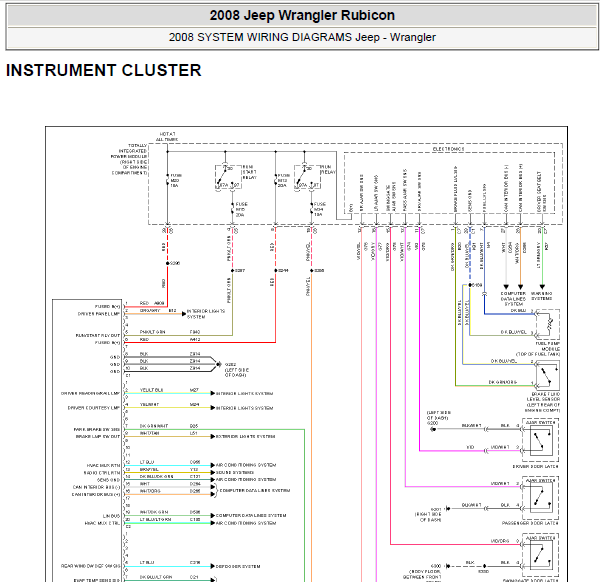Click the "WARNING SYSTEMS" destination label
Image resolution: width=600 pixels, height=582 pixels.
(x=541, y=296)
